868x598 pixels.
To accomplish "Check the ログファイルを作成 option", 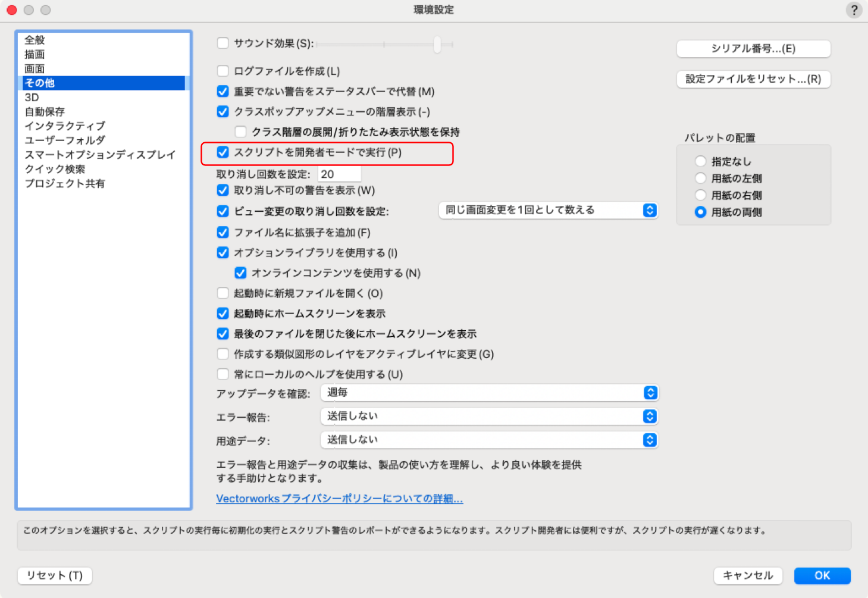I will [223, 71].
